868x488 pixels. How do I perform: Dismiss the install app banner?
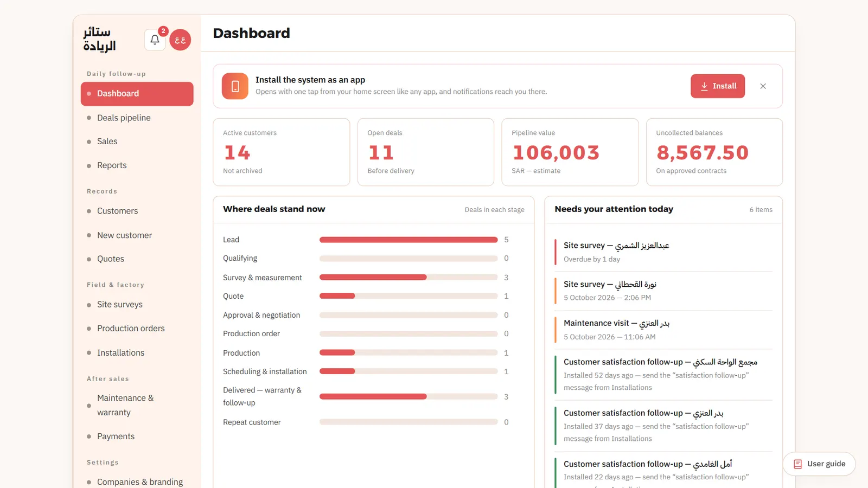coord(763,86)
